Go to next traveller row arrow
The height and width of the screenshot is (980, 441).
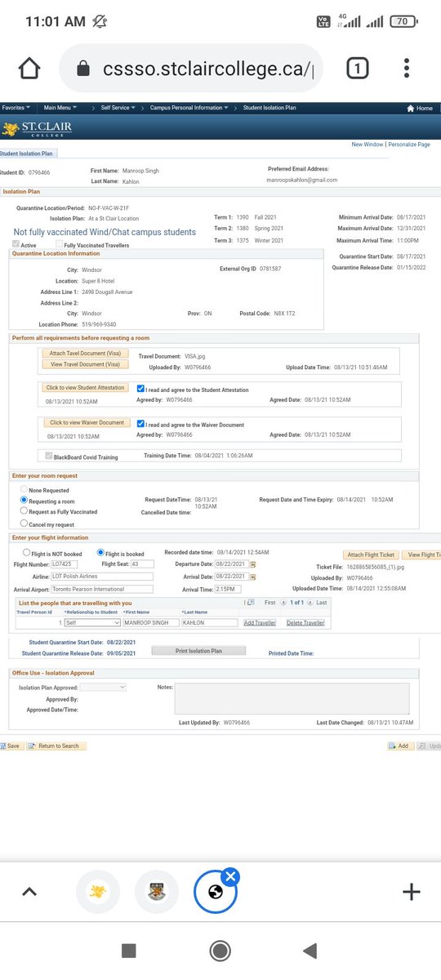click(x=310, y=602)
